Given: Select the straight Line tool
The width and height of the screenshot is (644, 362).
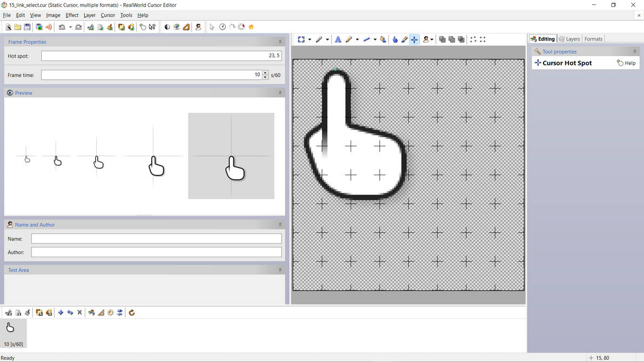Looking at the screenshot, I should [367, 39].
